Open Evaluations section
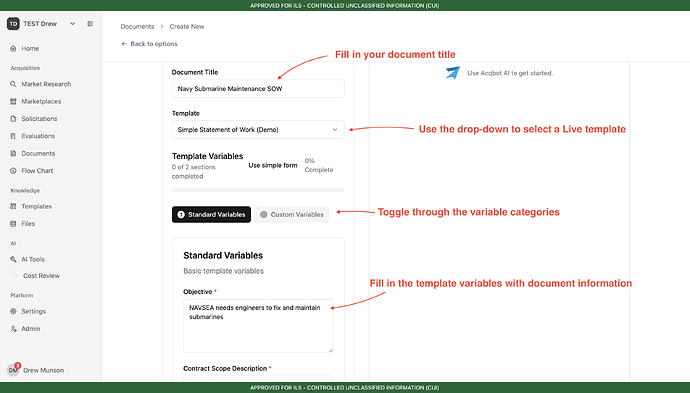This screenshot has width=690, height=393. click(38, 136)
